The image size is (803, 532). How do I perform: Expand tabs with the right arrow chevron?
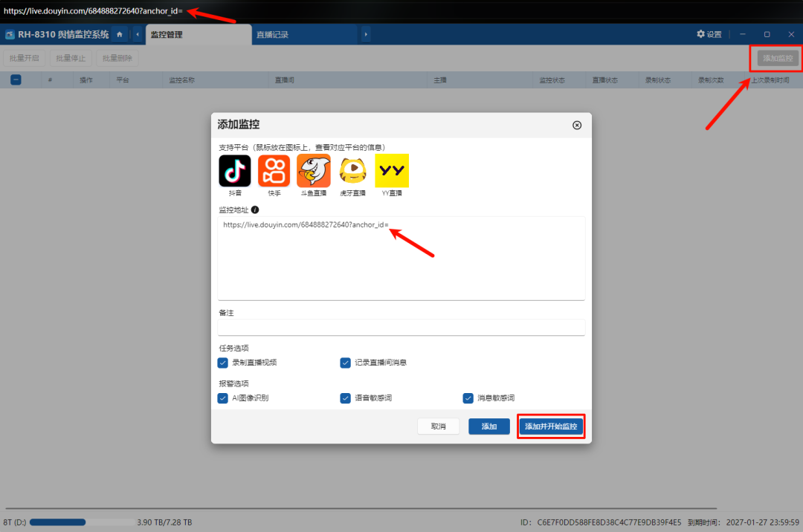(366, 34)
